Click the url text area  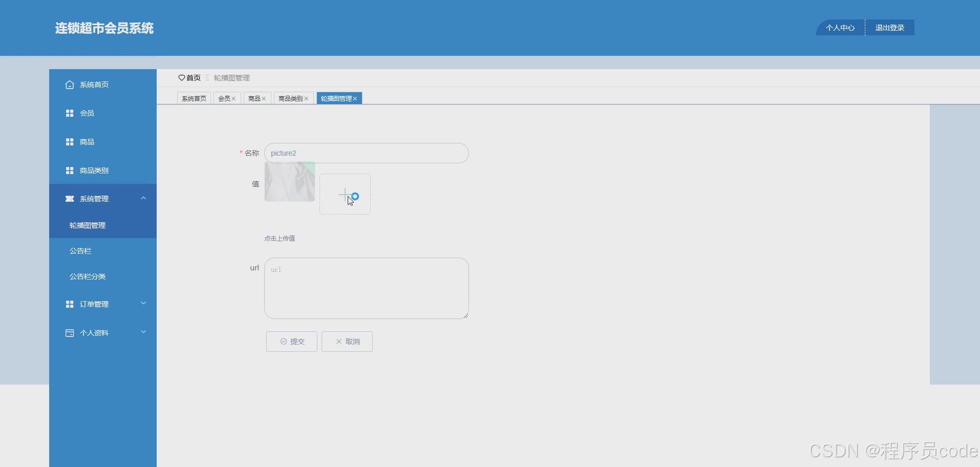pyautogui.click(x=367, y=288)
